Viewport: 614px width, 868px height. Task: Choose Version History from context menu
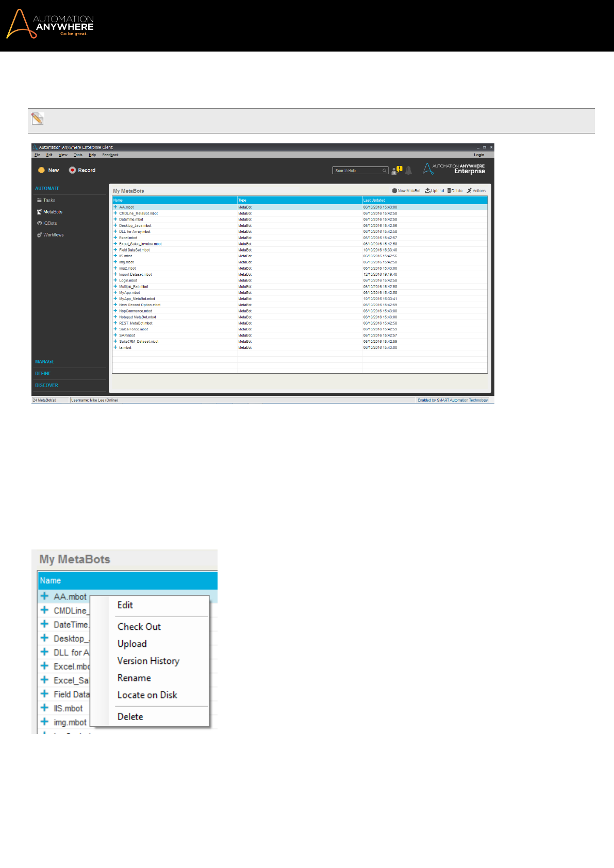pos(148,661)
